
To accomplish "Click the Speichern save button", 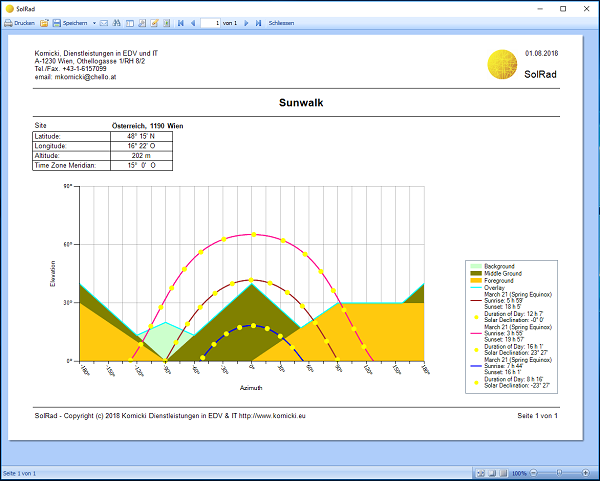I will [69, 22].
